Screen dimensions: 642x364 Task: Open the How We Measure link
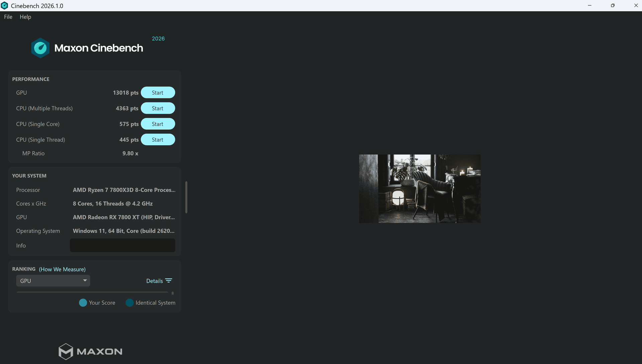coord(62,269)
